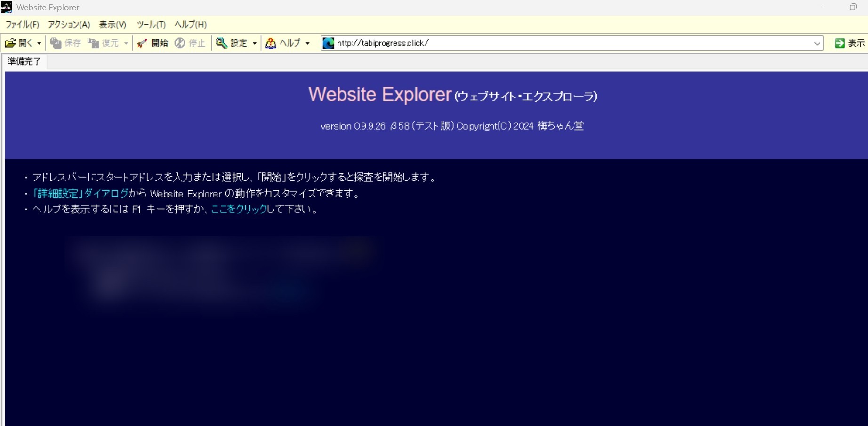The height and width of the screenshot is (426, 868).
Task: Expand the dropdown arrow beside ヘルプ button
Action: point(308,43)
